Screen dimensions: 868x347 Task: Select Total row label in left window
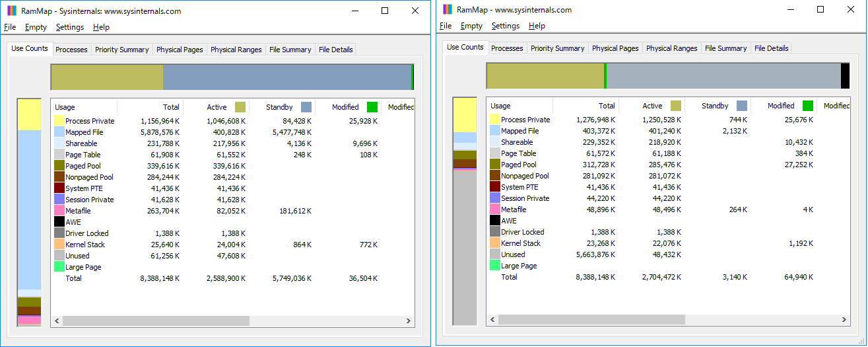[73, 278]
